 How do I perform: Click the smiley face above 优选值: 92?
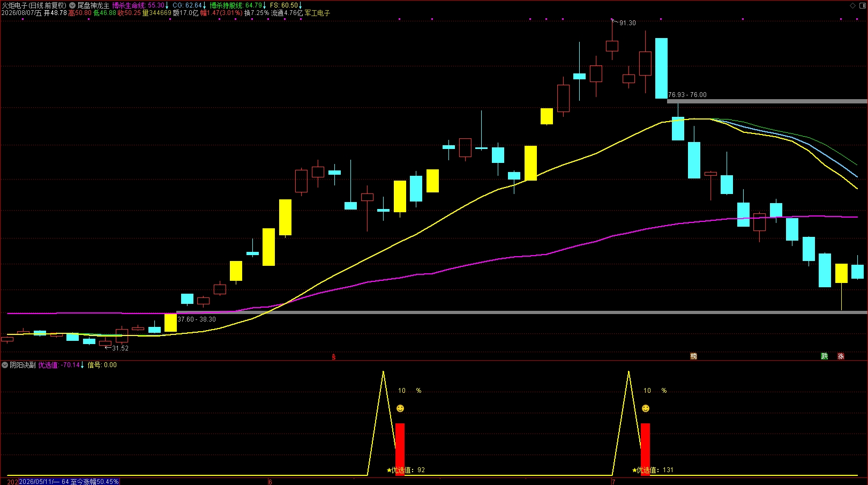pyautogui.click(x=400, y=408)
